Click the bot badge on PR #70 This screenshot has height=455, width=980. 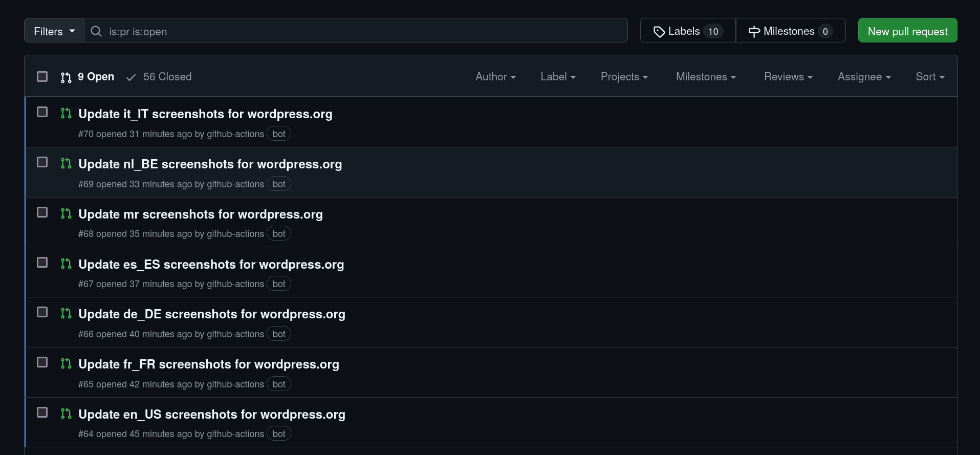(279, 134)
